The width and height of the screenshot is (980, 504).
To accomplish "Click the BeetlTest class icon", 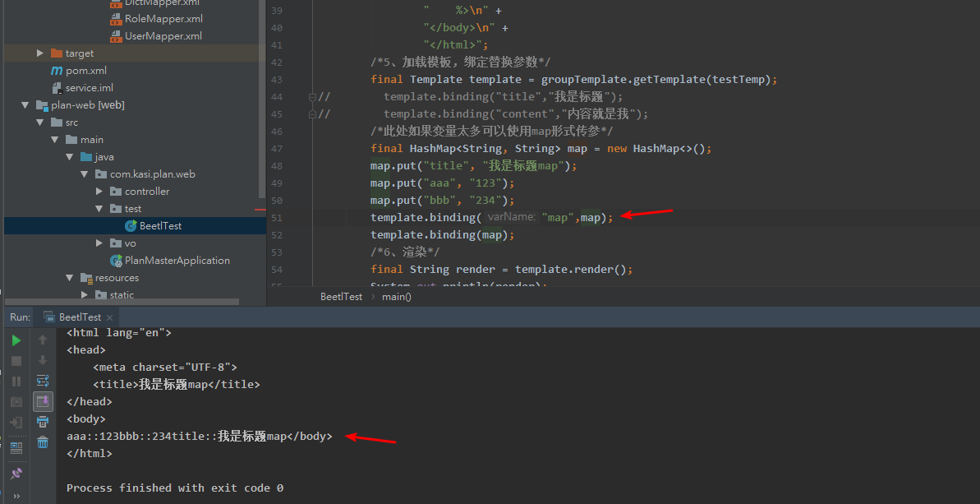I will click(131, 226).
